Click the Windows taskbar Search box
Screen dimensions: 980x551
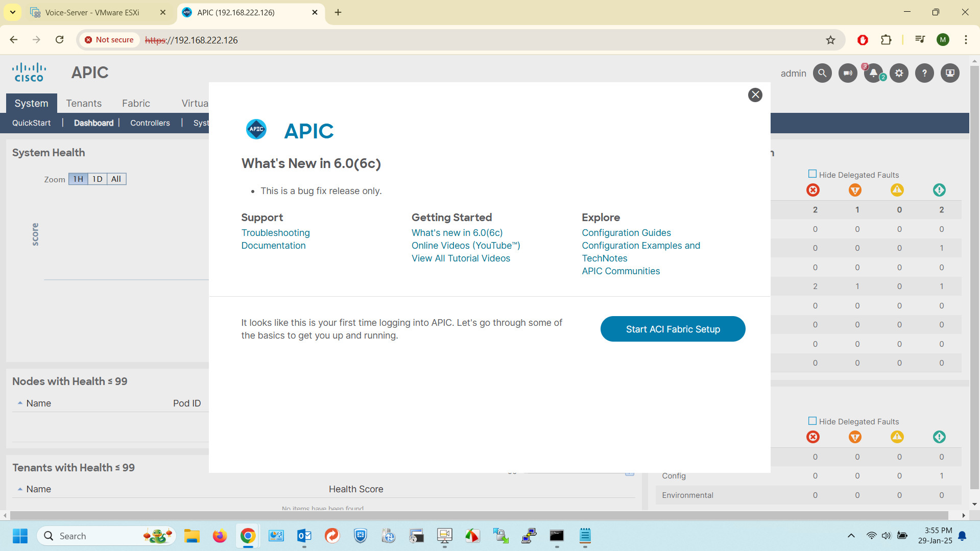coord(106,536)
